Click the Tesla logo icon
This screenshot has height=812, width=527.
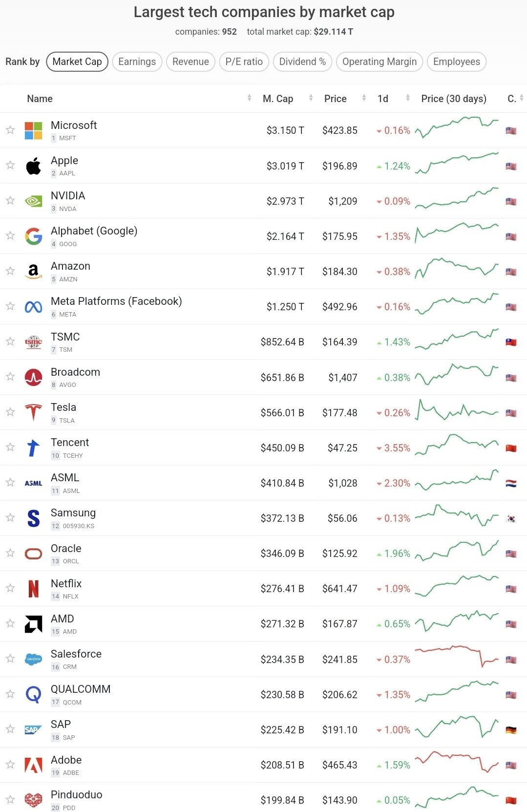click(33, 412)
